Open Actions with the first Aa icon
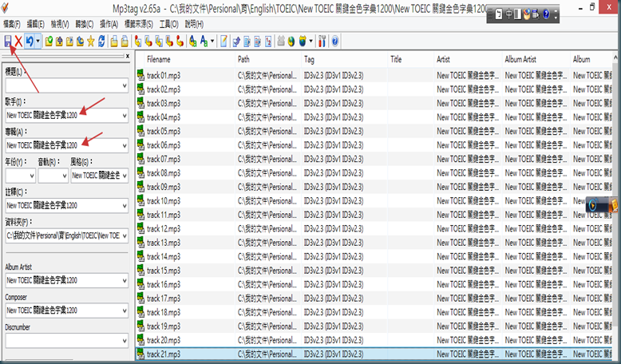This screenshot has width=621, height=364. [x=193, y=41]
